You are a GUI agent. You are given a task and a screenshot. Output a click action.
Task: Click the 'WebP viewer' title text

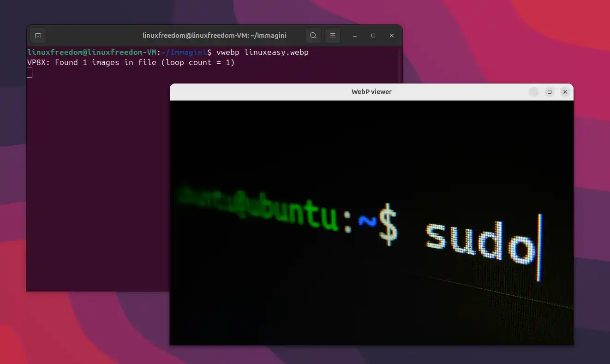pos(371,92)
